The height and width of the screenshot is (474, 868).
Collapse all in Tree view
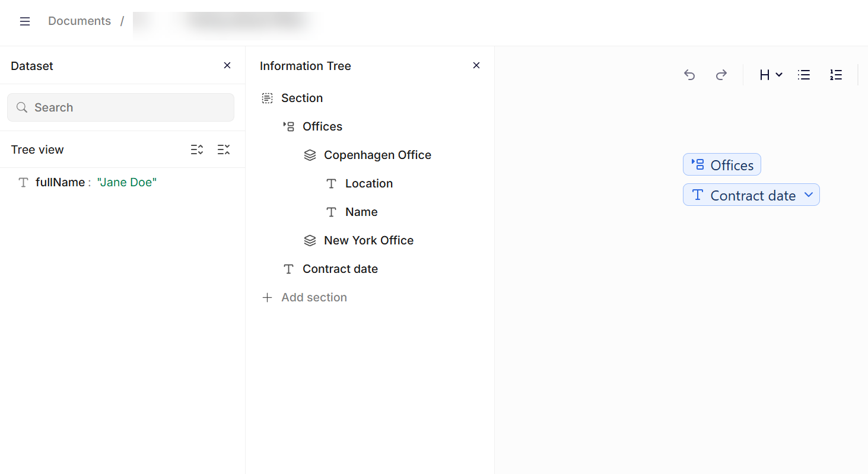pos(224,149)
